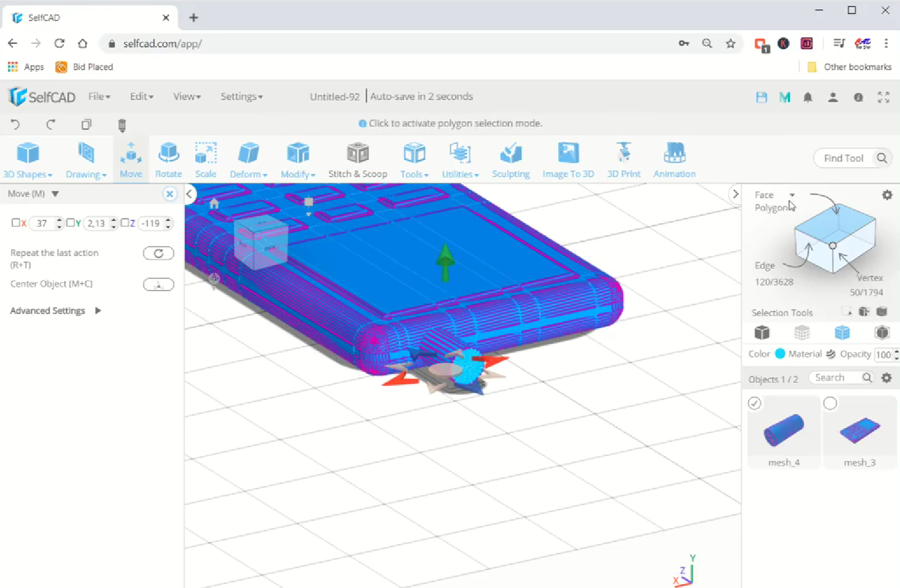Check the mesh_3 selection circle
Viewport: 900px width, 588px height.
click(830, 403)
